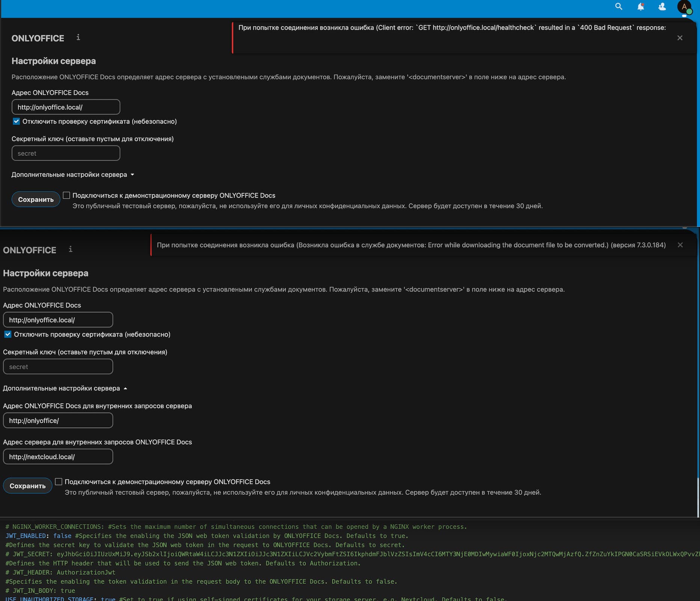700x601 pixels.
Task: Open the contacts menu icon
Action: click(662, 6)
